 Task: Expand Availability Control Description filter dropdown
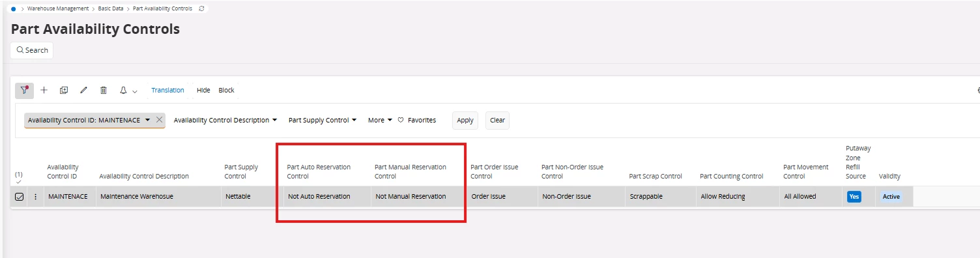pyautogui.click(x=225, y=120)
